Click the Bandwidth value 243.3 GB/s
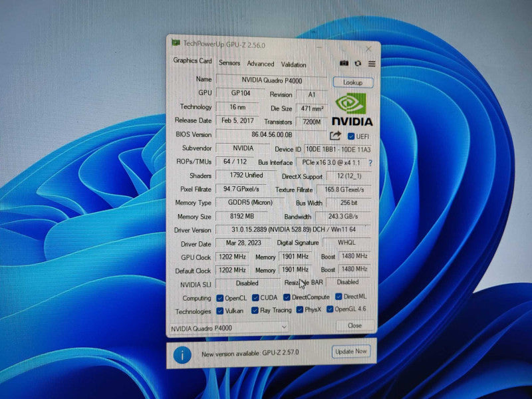The image size is (532, 399). click(x=343, y=216)
